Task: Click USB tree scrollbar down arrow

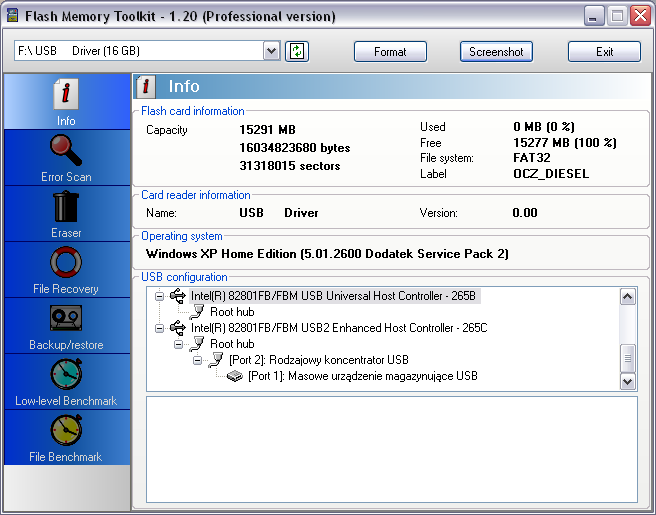Action: coord(628,381)
